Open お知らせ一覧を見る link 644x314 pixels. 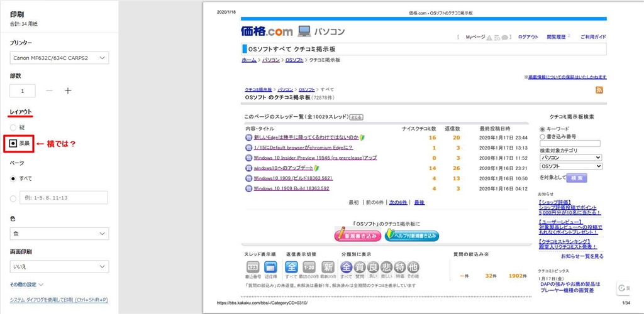coord(582,256)
